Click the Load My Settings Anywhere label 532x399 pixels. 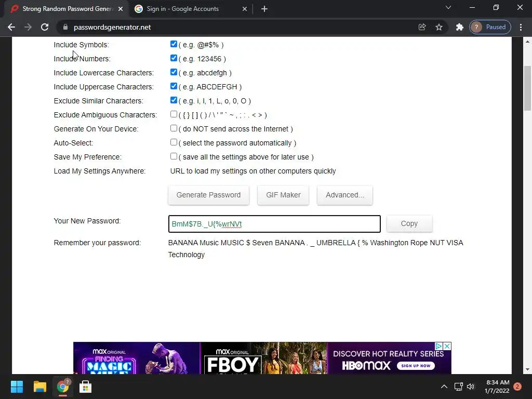coord(100,171)
